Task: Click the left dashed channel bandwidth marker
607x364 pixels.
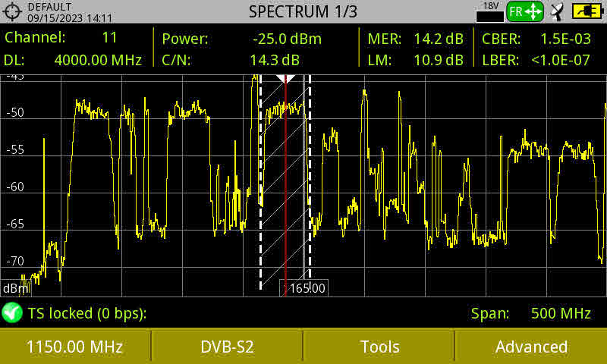Action: click(260, 183)
